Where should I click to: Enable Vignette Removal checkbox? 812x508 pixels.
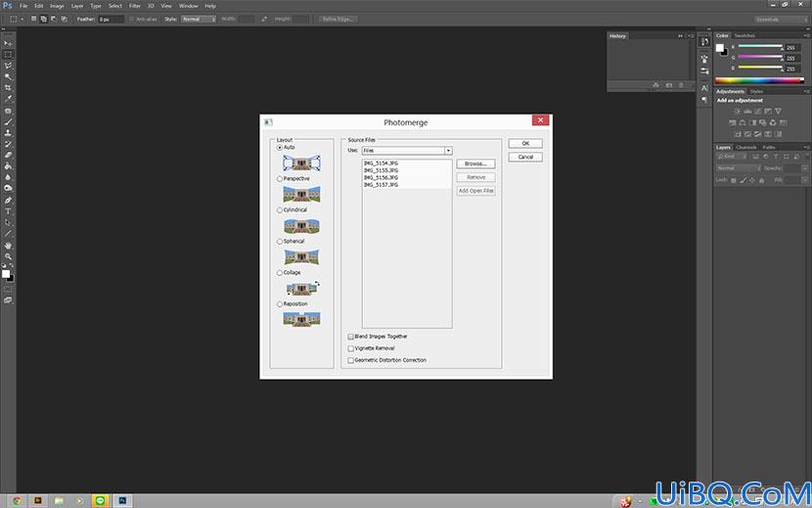350,348
